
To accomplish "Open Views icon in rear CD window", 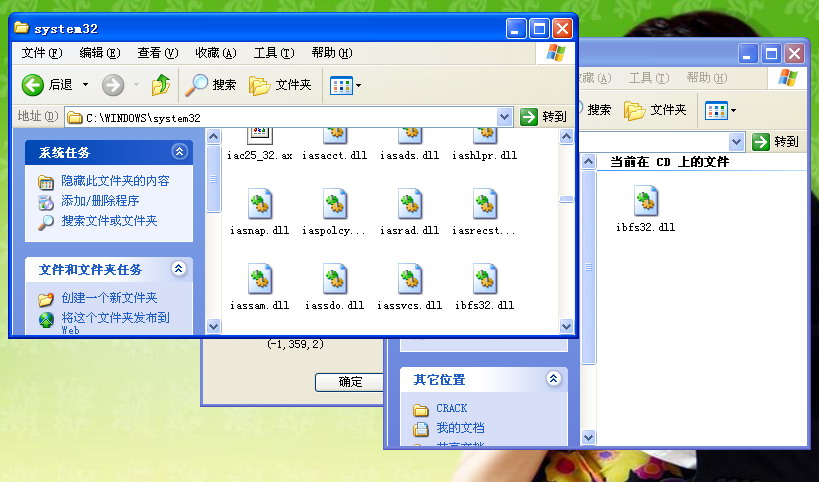I will (716, 110).
